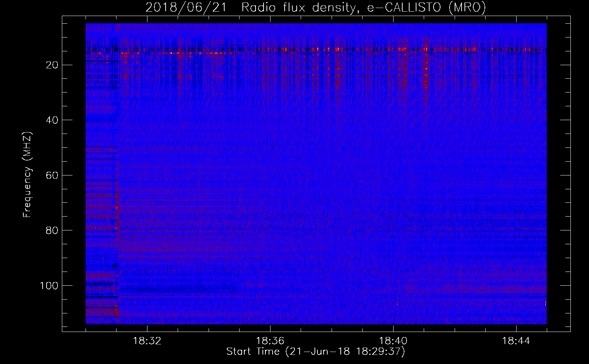The width and height of the screenshot is (589, 364).
Task: Click the "Start Time (21-Jun-18 18:29:37)" label
Action: click(x=316, y=352)
